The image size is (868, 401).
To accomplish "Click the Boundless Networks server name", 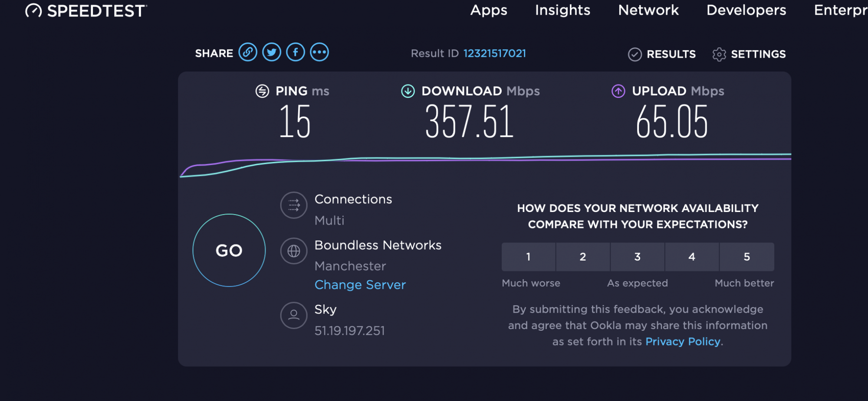I will [378, 245].
